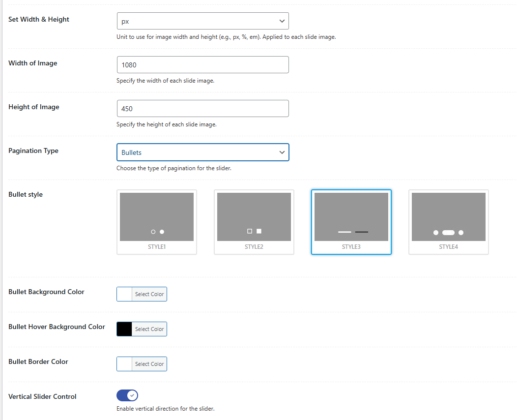The image size is (517, 420).
Task: Click the empty Bullet Border Color swatch
Action: 124,363
